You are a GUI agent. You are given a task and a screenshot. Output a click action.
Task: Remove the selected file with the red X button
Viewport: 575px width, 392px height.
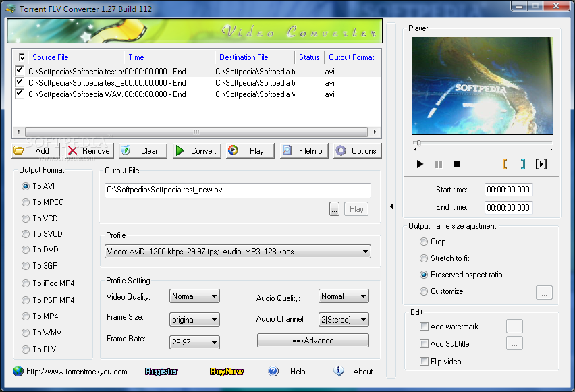pyautogui.click(x=90, y=150)
